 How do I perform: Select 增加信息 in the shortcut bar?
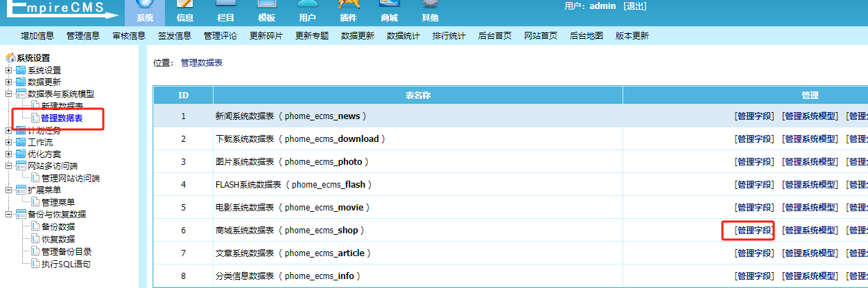(x=37, y=36)
